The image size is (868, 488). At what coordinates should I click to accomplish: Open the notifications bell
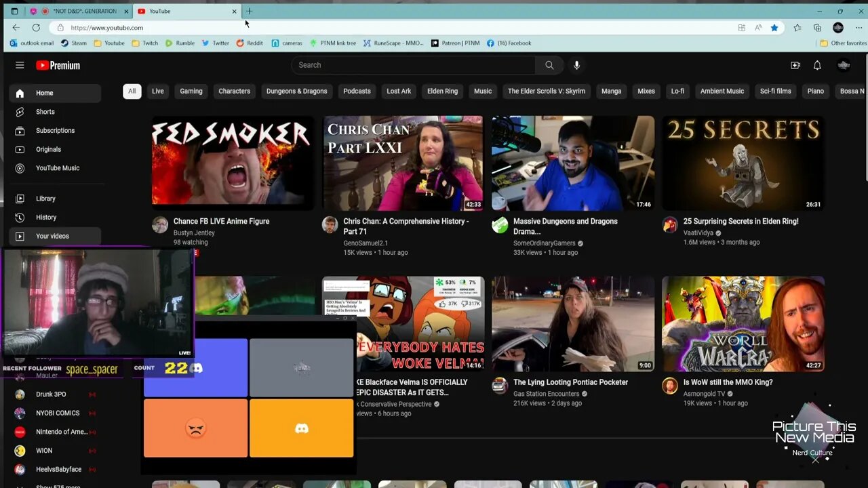pos(817,65)
